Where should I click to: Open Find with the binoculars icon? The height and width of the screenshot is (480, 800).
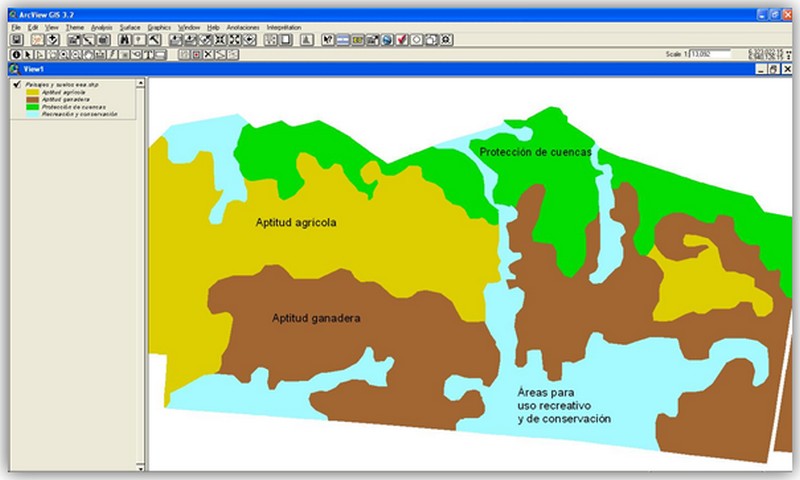125,39
